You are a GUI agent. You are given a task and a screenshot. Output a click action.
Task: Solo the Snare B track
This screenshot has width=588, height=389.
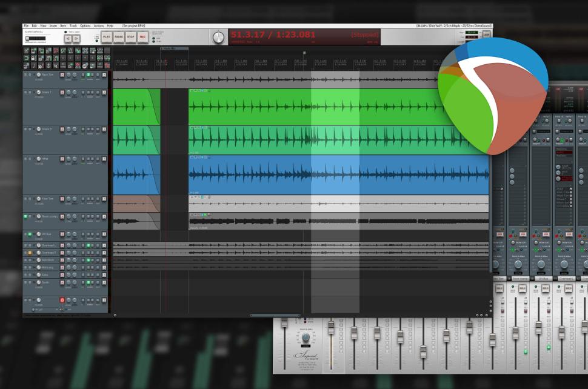click(x=30, y=128)
